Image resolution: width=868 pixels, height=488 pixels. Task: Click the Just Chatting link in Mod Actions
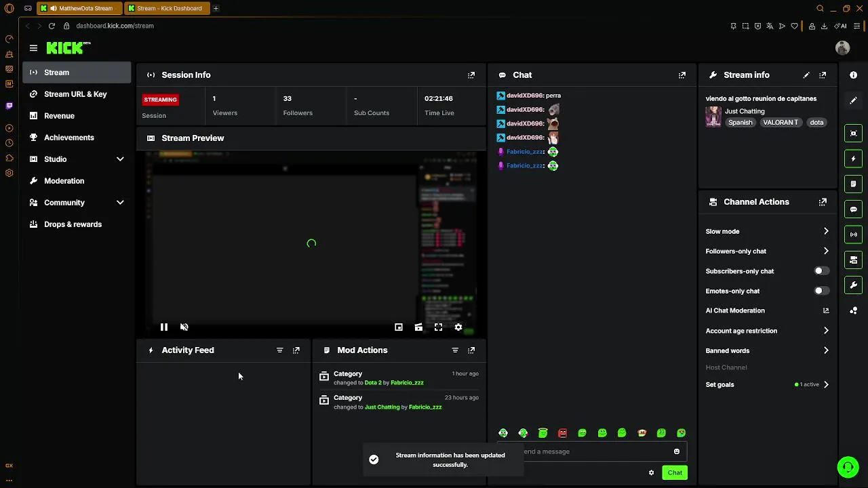pyautogui.click(x=382, y=407)
